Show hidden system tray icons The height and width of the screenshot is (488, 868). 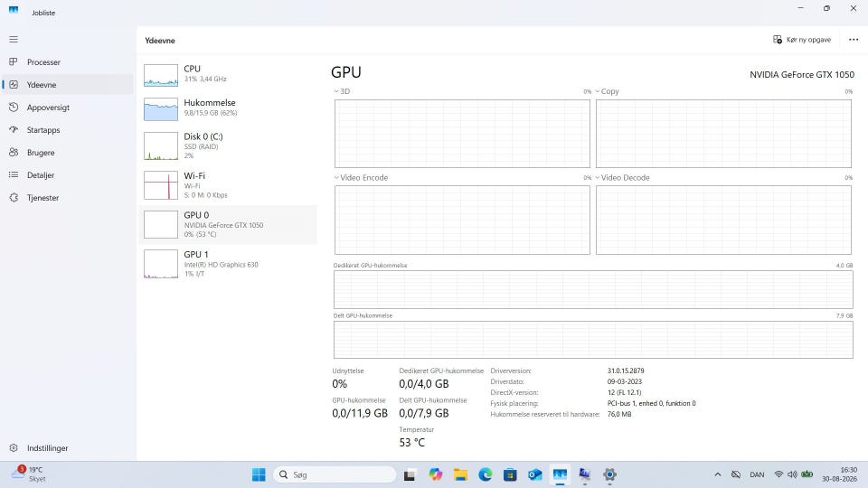[717, 474]
